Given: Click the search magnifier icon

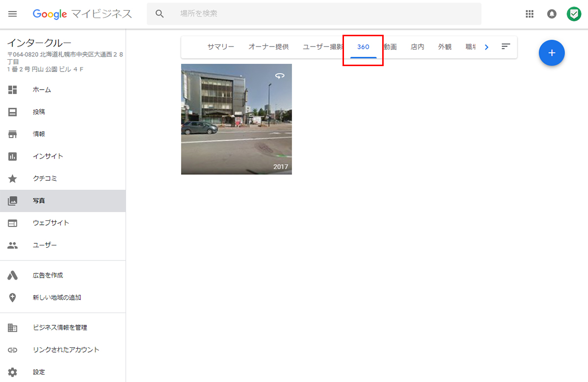Looking at the screenshot, I should 160,14.
